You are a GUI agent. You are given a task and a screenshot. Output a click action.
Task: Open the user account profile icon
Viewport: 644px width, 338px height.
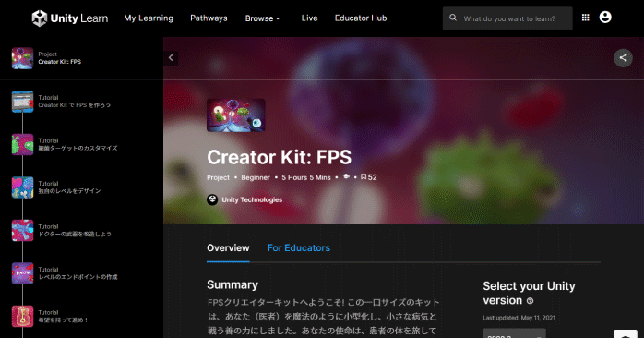click(x=605, y=17)
